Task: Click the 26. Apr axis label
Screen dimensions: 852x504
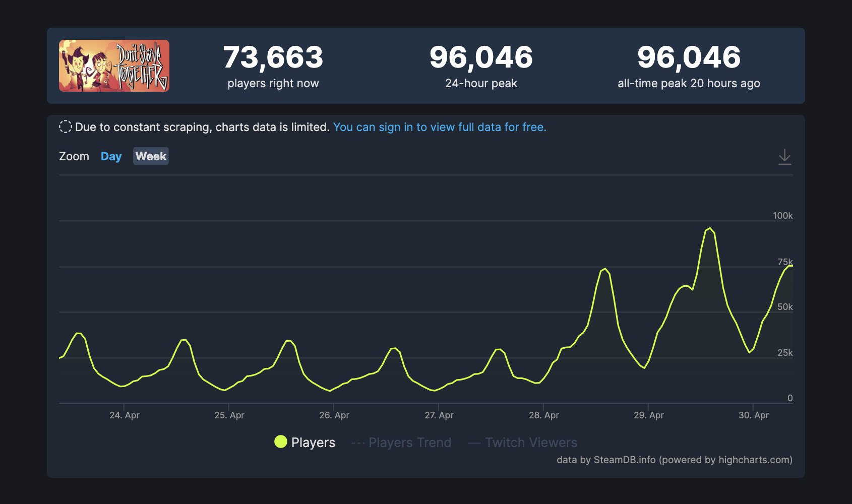Action: click(334, 415)
